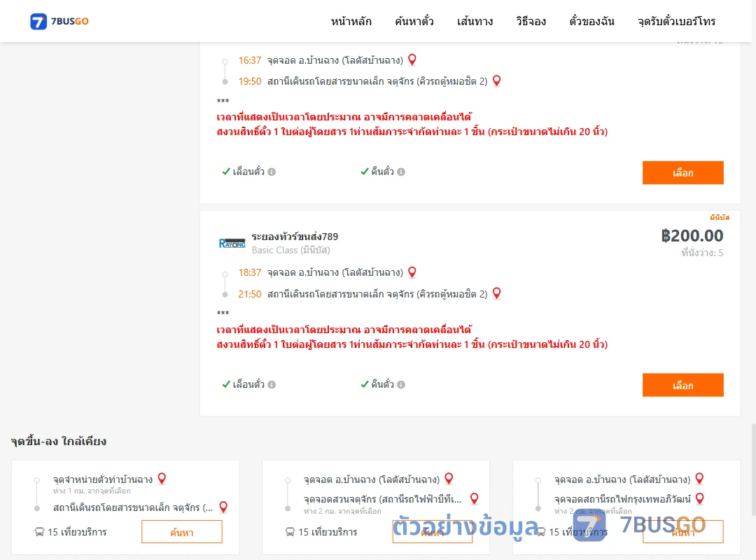This screenshot has width=756, height=560.
Task: Click bus icon beside 15 เที่ยวบริการ in middle card
Action: coord(290,532)
